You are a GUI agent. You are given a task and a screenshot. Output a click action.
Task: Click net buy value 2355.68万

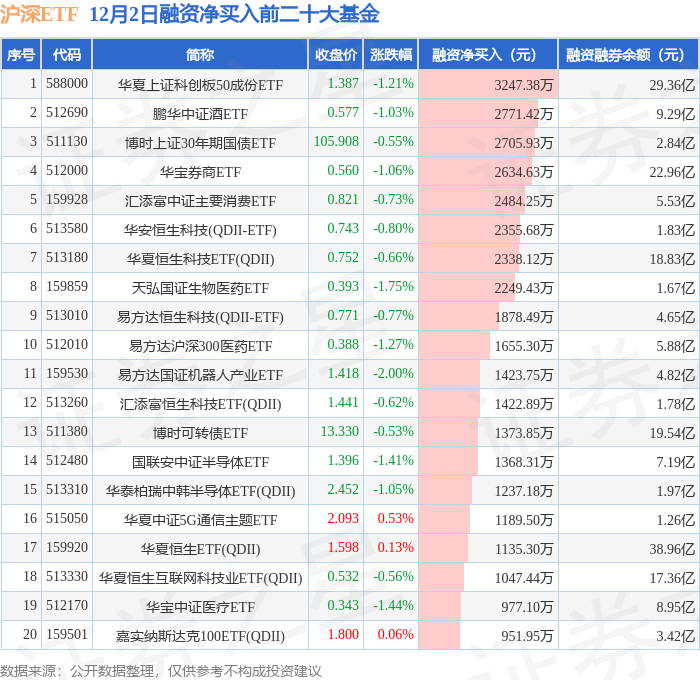tap(523, 229)
